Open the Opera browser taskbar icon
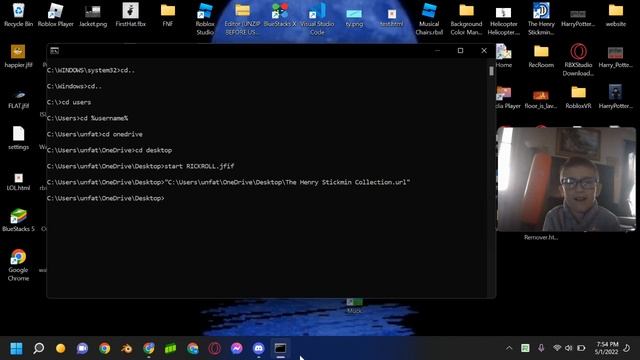 point(214,348)
